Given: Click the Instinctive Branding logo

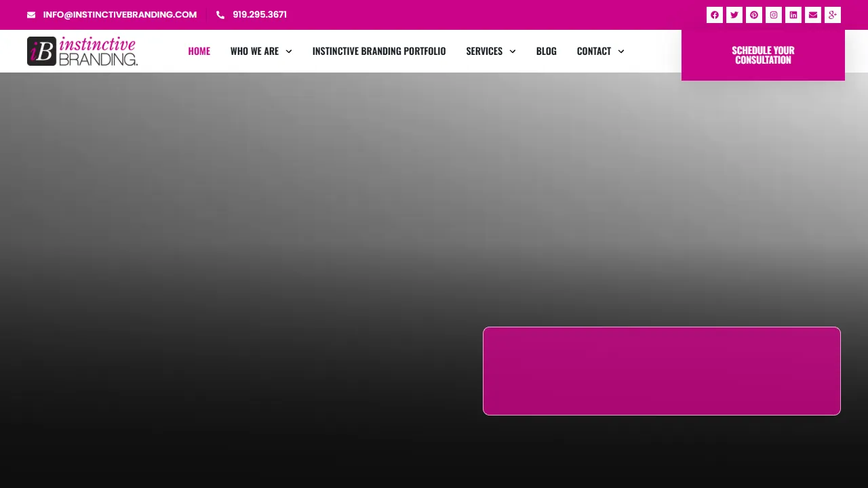Looking at the screenshot, I should 81,51.
